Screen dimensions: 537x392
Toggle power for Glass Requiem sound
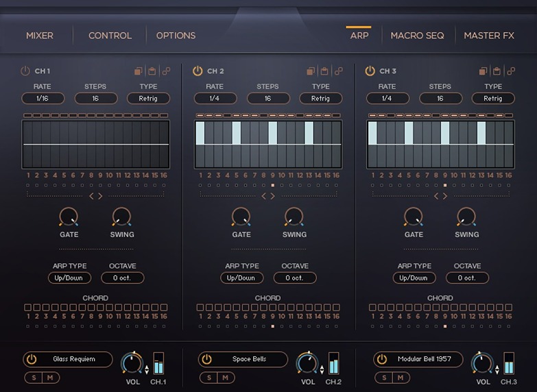(x=32, y=359)
